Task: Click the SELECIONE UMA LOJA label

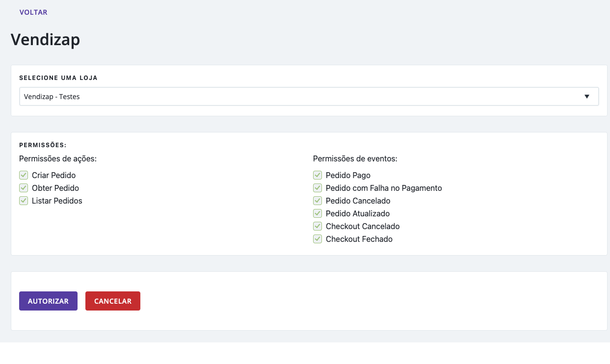Action: (x=58, y=78)
